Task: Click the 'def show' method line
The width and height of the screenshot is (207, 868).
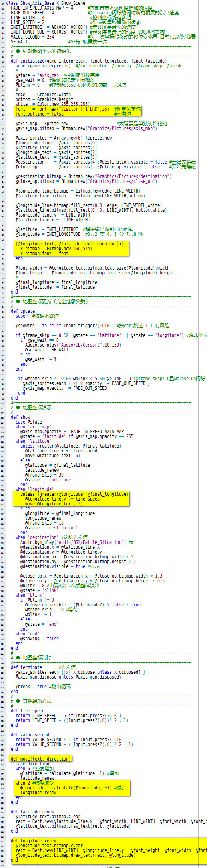Action: [x=20, y=417]
